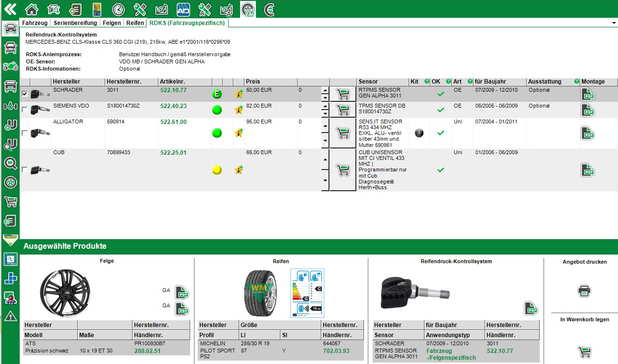Show help for the Ausstattung column
The width and height of the screenshot is (618, 364).
[x=577, y=82]
